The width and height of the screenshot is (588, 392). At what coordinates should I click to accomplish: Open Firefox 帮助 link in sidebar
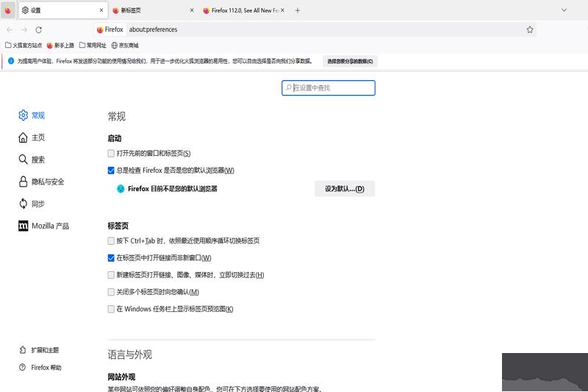click(40, 367)
